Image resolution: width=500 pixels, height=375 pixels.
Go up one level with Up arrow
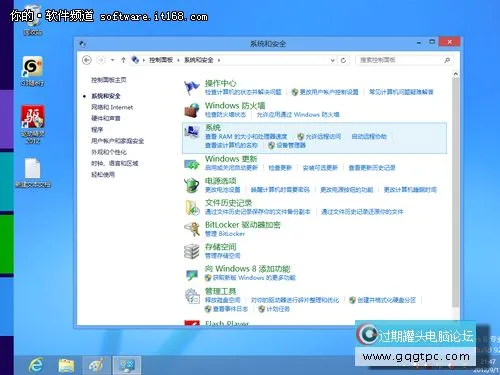coord(123,60)
